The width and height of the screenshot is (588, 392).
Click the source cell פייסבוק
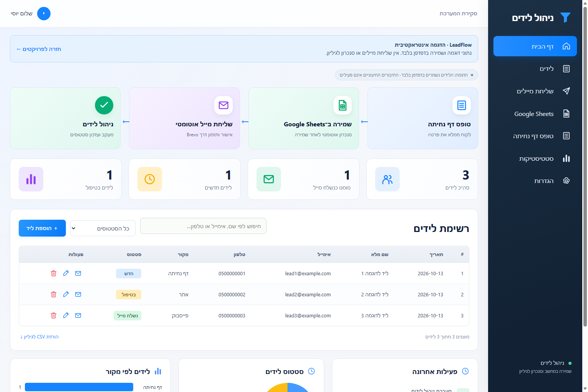(180, 315)
